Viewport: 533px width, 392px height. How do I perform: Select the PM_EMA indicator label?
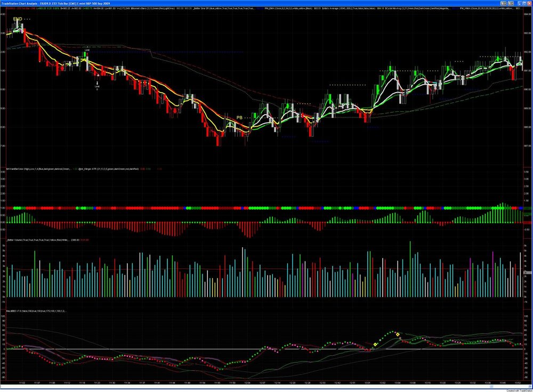[x=288, y=8]
